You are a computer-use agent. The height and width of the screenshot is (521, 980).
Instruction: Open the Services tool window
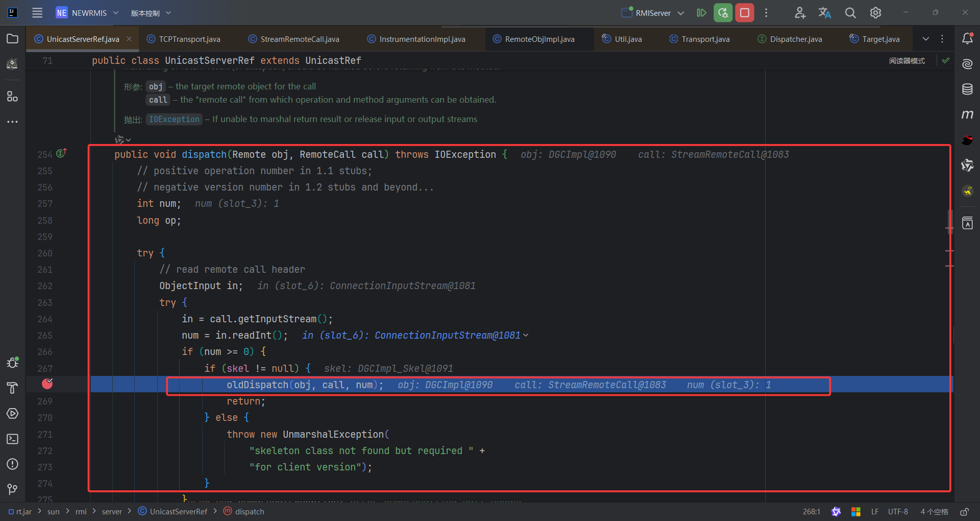[x=13, y=413]
